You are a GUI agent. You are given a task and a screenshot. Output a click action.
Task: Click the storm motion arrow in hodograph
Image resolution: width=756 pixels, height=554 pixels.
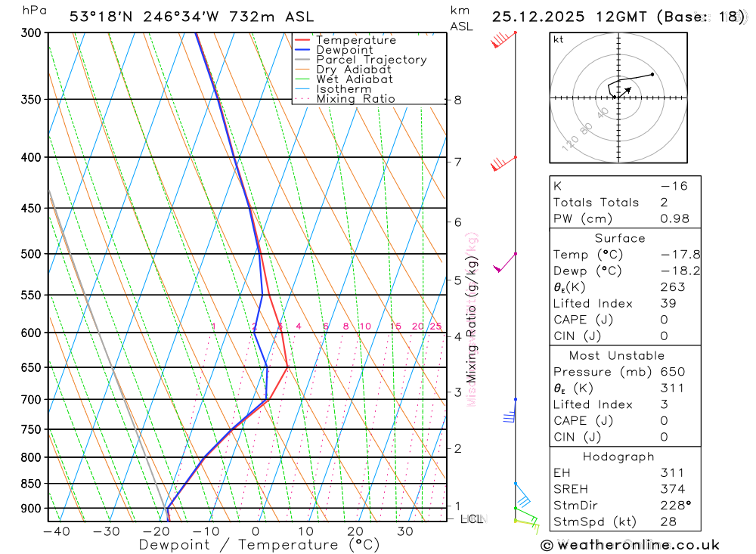625,92
